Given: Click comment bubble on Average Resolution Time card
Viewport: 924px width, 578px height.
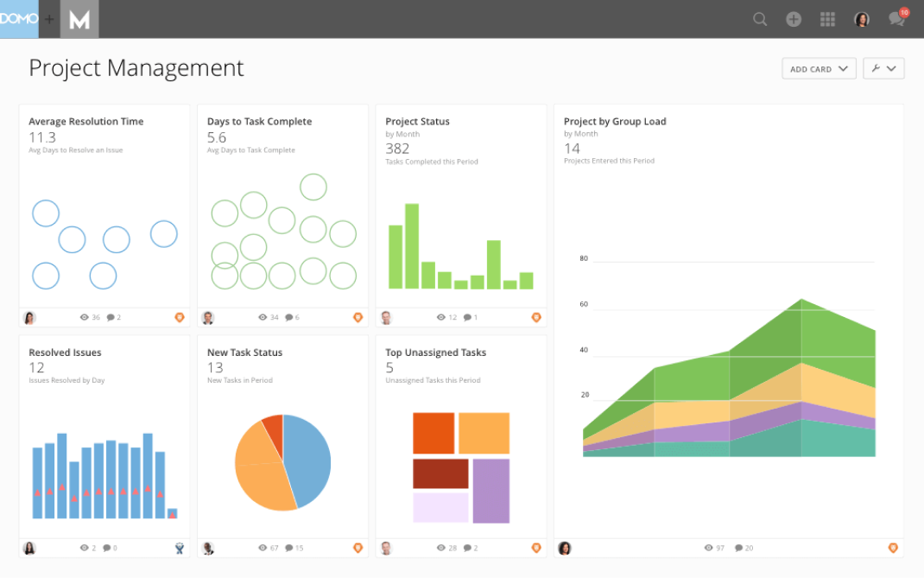Looking at the screenshot, I should (x=111, y=317).
